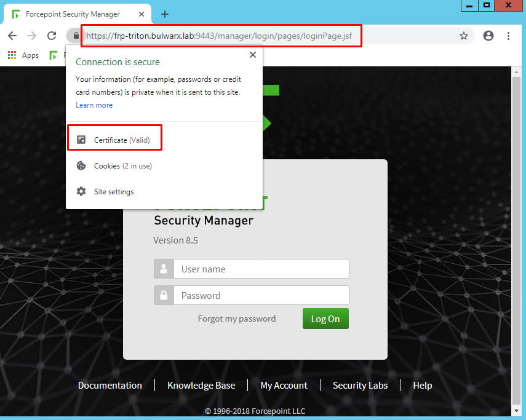The width and height of the screenshot is (526, 420).
Task: Click the page scrollbar down arrow
Action: tap(516, 411)
